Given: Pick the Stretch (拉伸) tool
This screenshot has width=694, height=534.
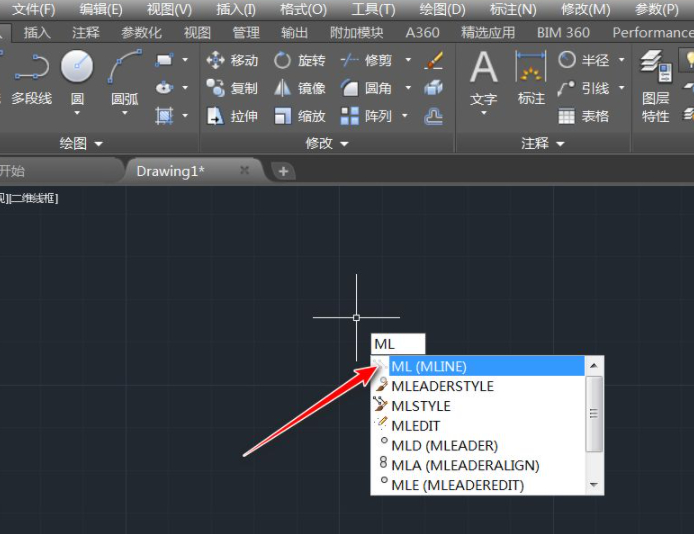Looking at the screenshot, I should [232, 116].
